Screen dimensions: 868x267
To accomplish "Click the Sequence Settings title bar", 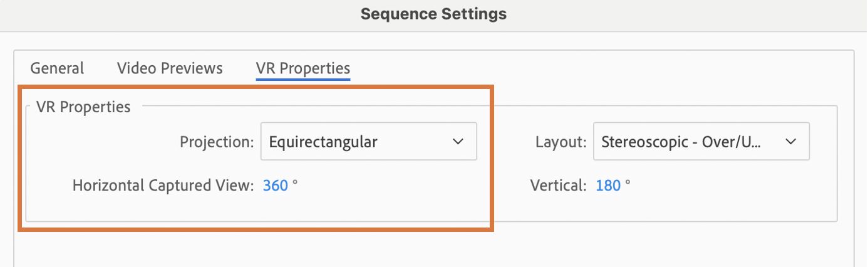I will coord(433,14).
